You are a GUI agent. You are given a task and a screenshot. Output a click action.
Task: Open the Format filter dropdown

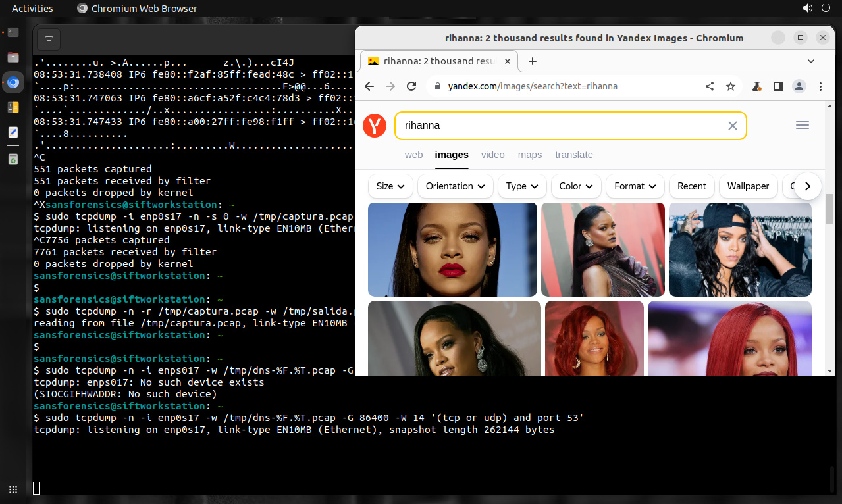pos(635,186)
